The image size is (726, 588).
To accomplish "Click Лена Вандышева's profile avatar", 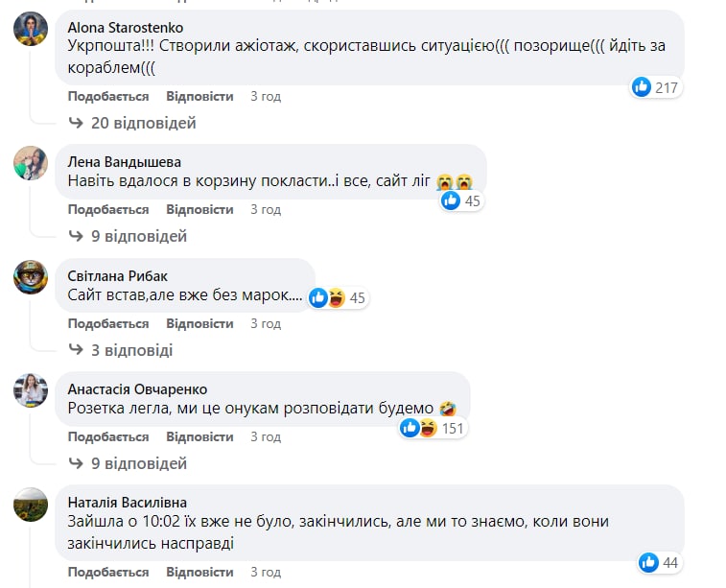I will tap(31, 163).
